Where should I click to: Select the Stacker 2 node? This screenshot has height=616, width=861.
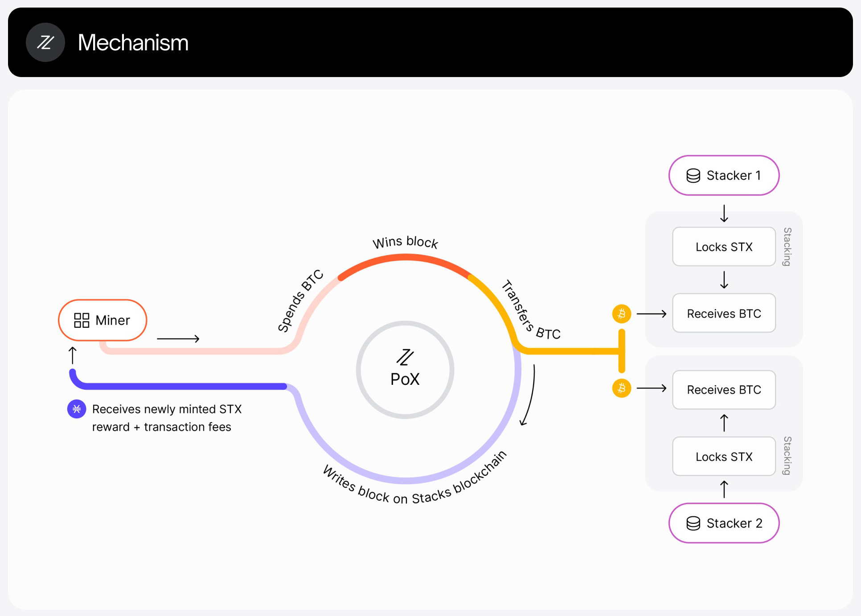click(x=724, y=523)
